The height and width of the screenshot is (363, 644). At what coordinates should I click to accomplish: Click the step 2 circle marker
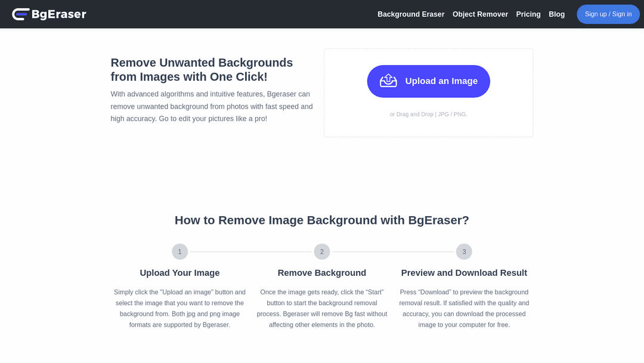(x=322, y=251)
